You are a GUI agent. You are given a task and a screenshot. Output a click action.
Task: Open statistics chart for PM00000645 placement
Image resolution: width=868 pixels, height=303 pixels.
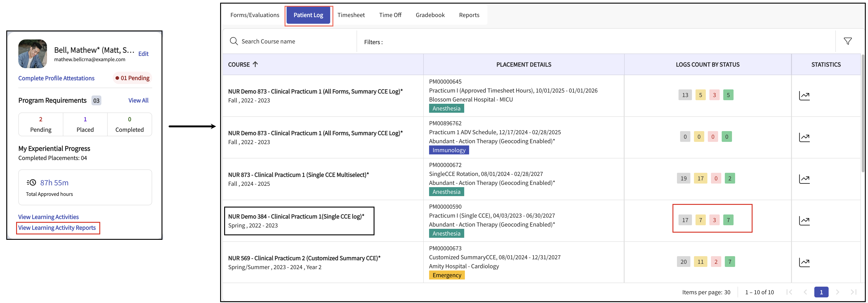804,95
